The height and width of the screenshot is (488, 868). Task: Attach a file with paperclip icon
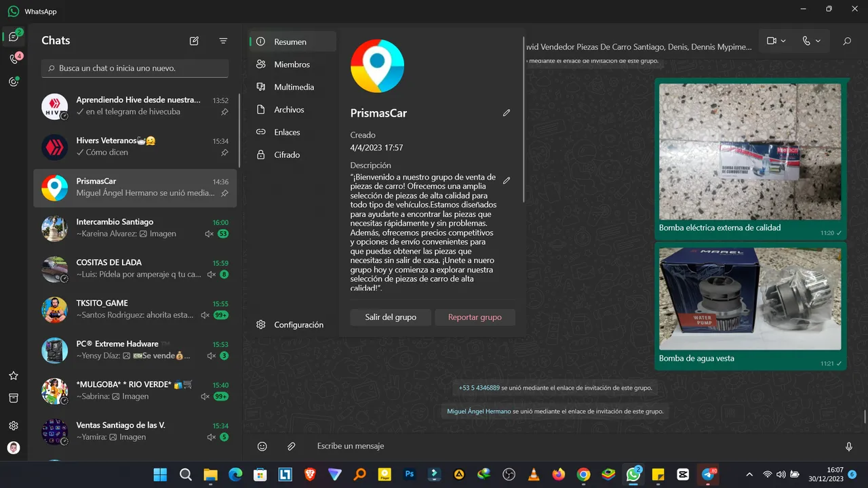(x=291, y=446)
